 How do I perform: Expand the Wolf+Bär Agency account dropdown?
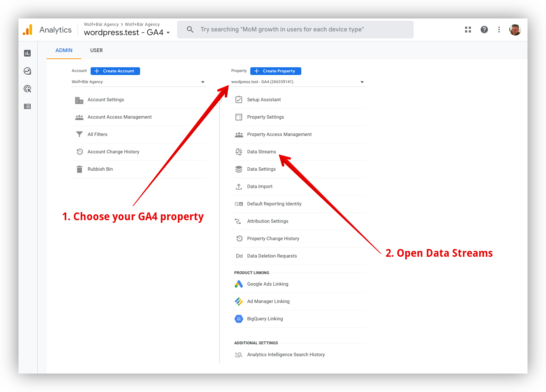(138, 82)
